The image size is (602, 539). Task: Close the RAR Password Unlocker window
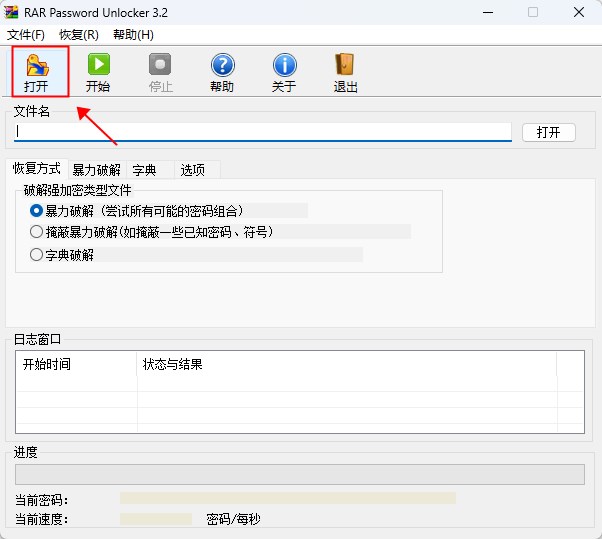click(579, 12)
